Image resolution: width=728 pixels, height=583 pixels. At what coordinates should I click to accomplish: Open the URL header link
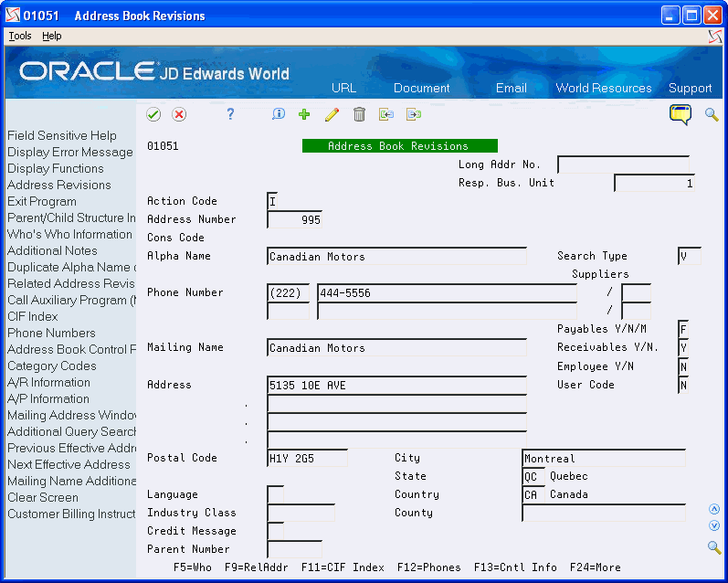(x=343, y=88)
